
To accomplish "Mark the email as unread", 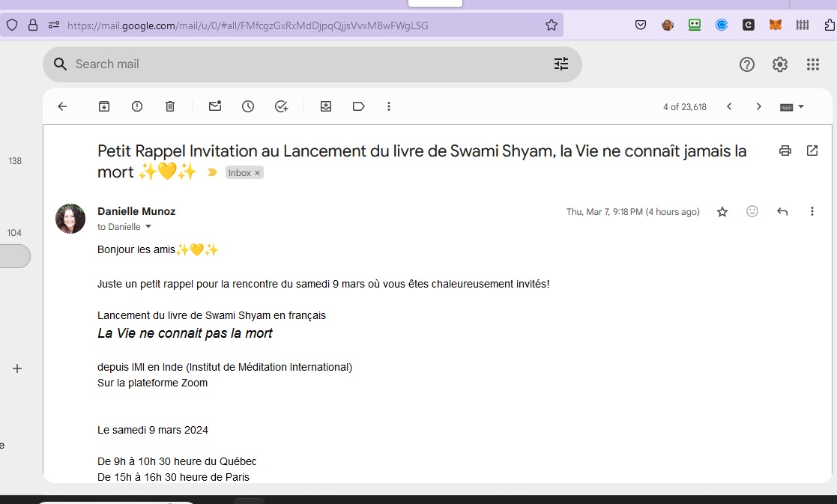I will pos(215,106).
